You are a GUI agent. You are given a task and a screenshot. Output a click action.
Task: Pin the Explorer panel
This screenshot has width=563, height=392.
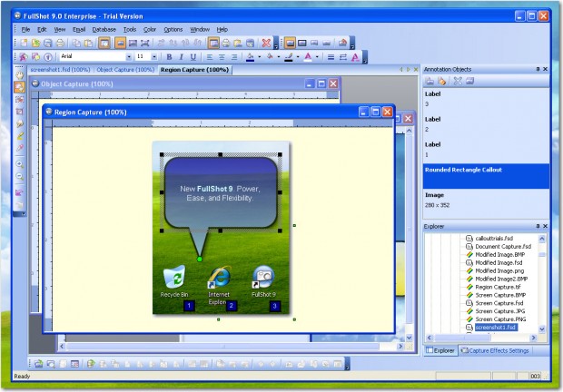[538, 226]
